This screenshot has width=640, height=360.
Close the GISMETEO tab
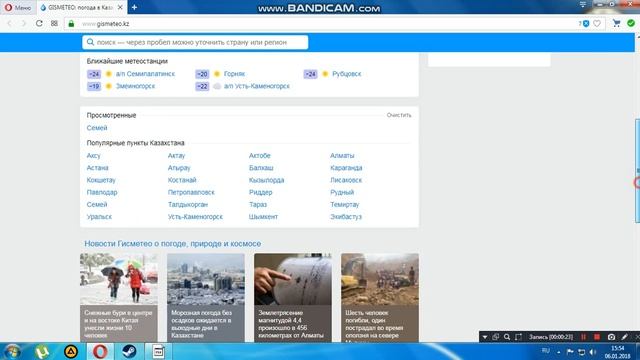click(x=120, y=7)
